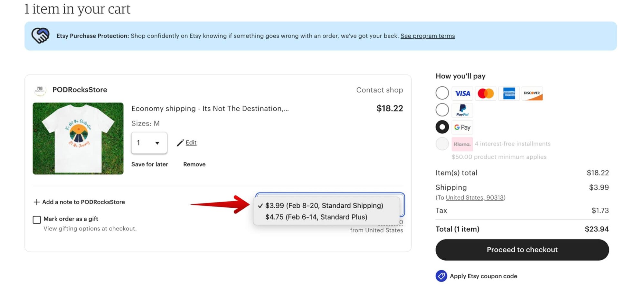Image resolution: width=644 pixels, height=288 pixels.
Task: Click the Discover card logo
Action: 532,93
